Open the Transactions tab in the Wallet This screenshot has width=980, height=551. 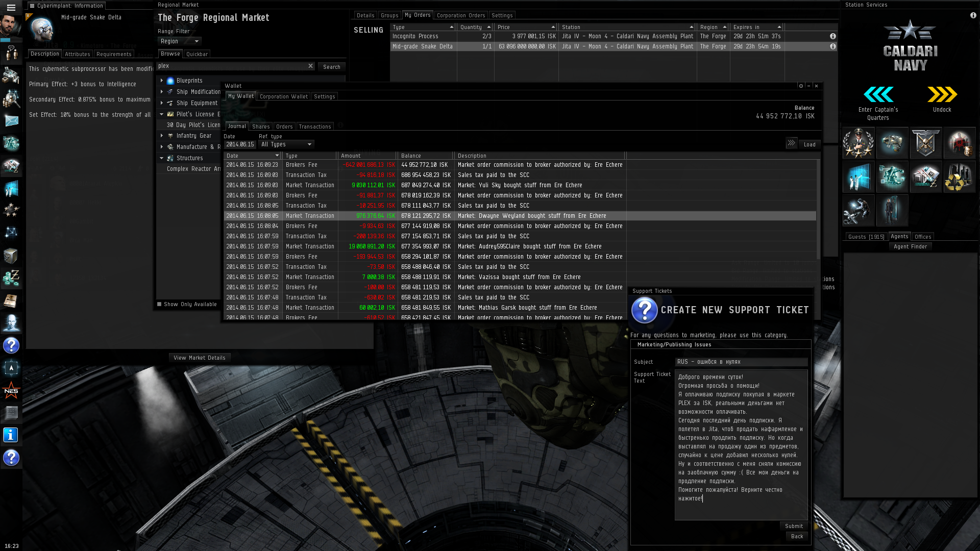pos(314,127)
